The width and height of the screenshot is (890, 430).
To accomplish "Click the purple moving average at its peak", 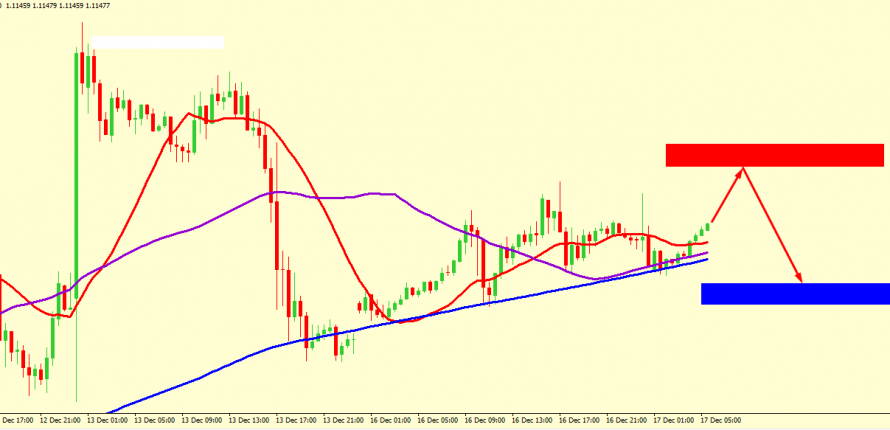I will (275, 192).
